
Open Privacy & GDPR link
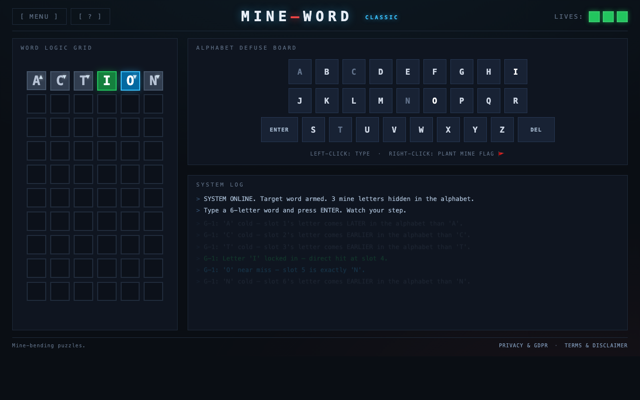coord(523,345)
